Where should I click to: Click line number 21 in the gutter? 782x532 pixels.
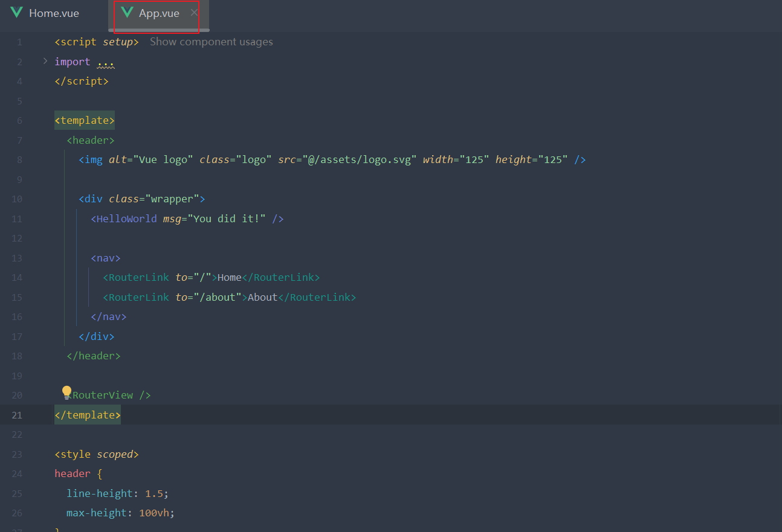(17, 415)
